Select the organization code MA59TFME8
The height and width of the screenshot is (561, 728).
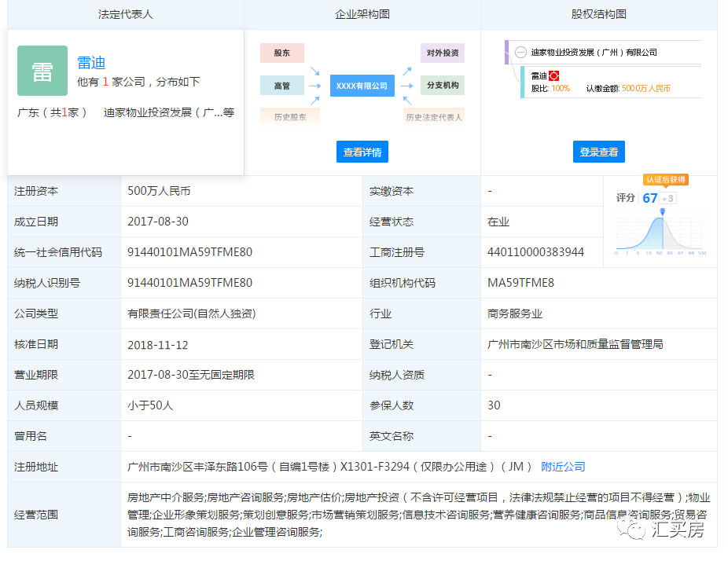[x=520, y=283]
